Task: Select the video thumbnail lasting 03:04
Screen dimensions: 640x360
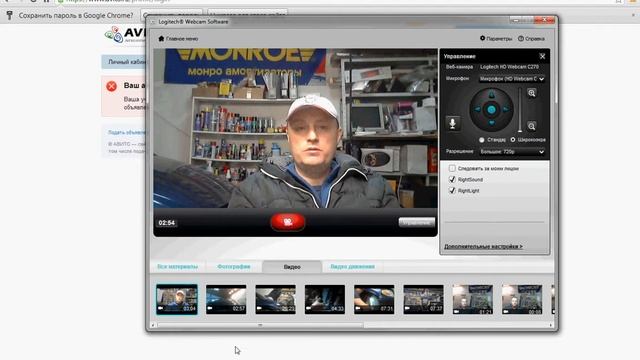Action: [177, 299]
